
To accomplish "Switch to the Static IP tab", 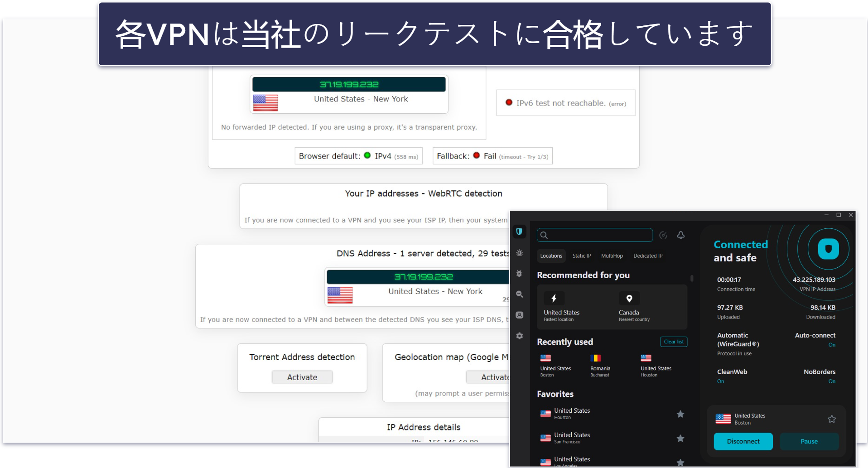I will [581, 256].
